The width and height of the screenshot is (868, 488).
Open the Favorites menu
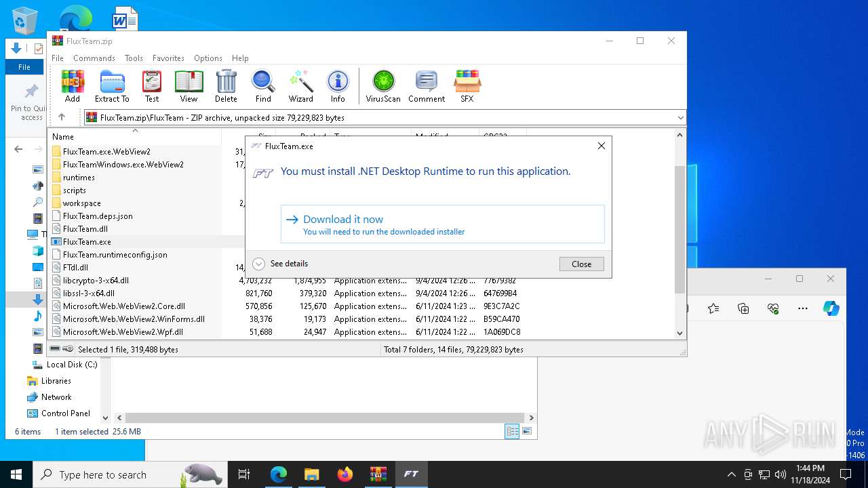168,58
